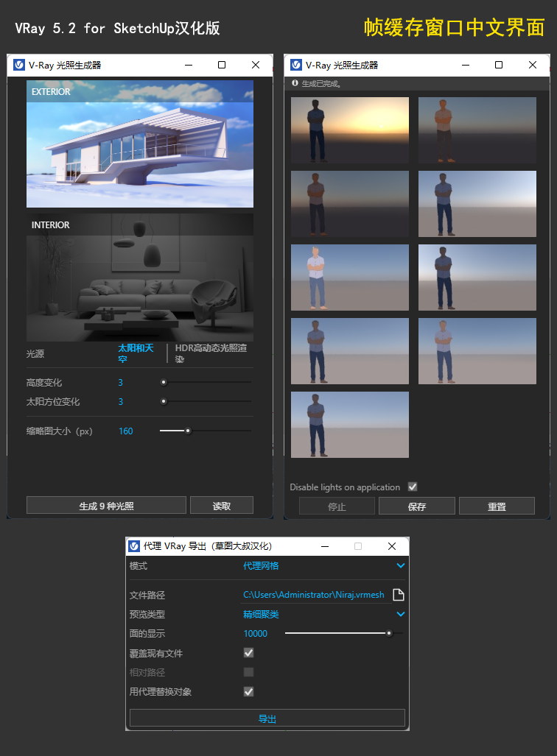Click the 重置 button
This screenshot has width=557, height=756.
click(x=497, y=506)
